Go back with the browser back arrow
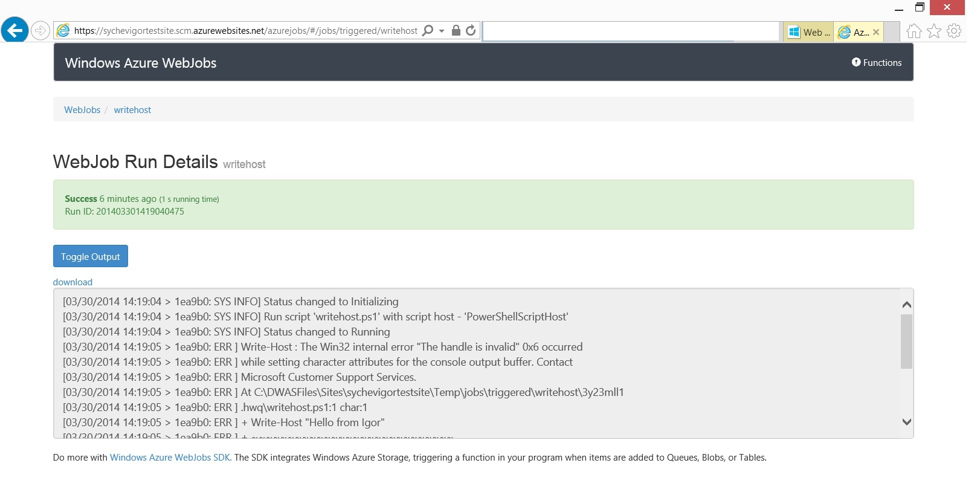The width and height of the screenshot is (980, 486). pos(15,30)
